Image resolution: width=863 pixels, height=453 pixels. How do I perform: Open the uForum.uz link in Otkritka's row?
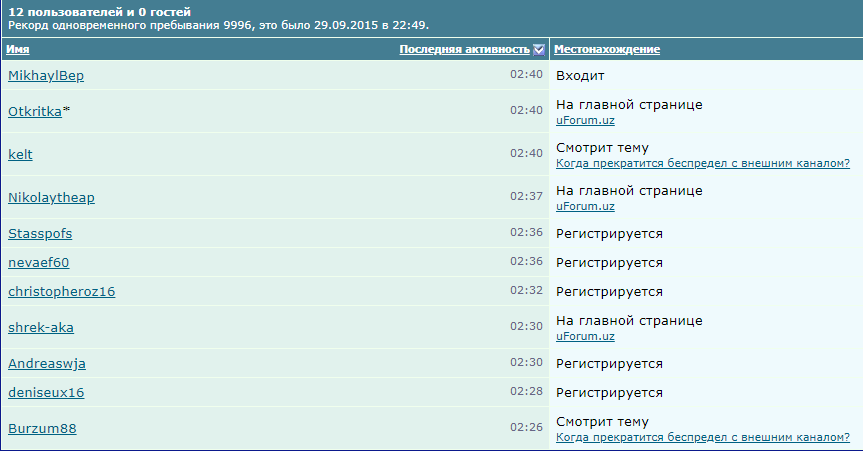[585, 120]
